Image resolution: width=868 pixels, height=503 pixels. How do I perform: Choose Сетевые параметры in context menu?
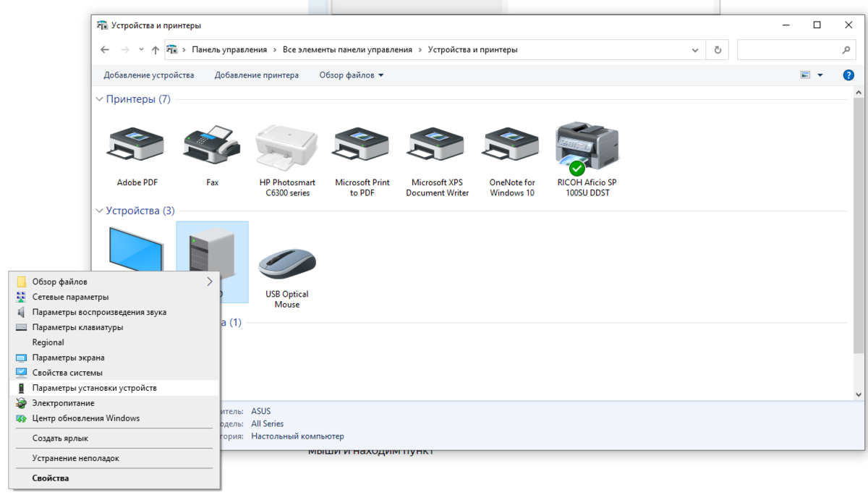[x=114, y=297]
